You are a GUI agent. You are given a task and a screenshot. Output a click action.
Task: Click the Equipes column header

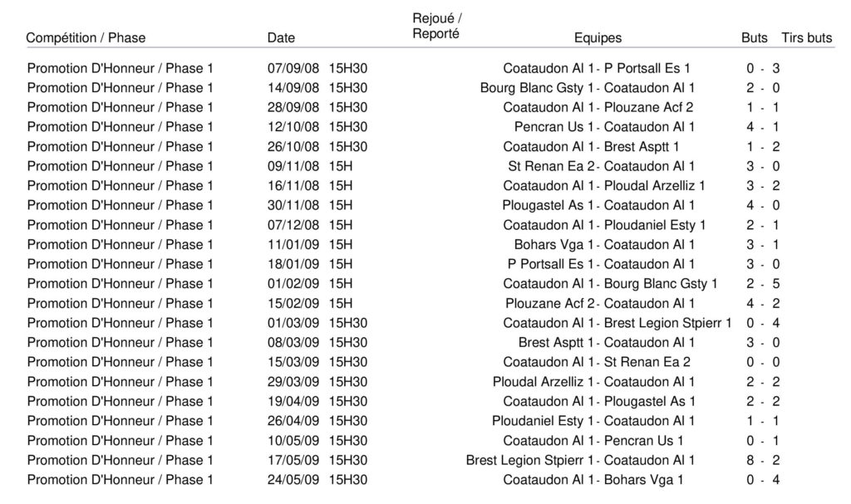598,38
